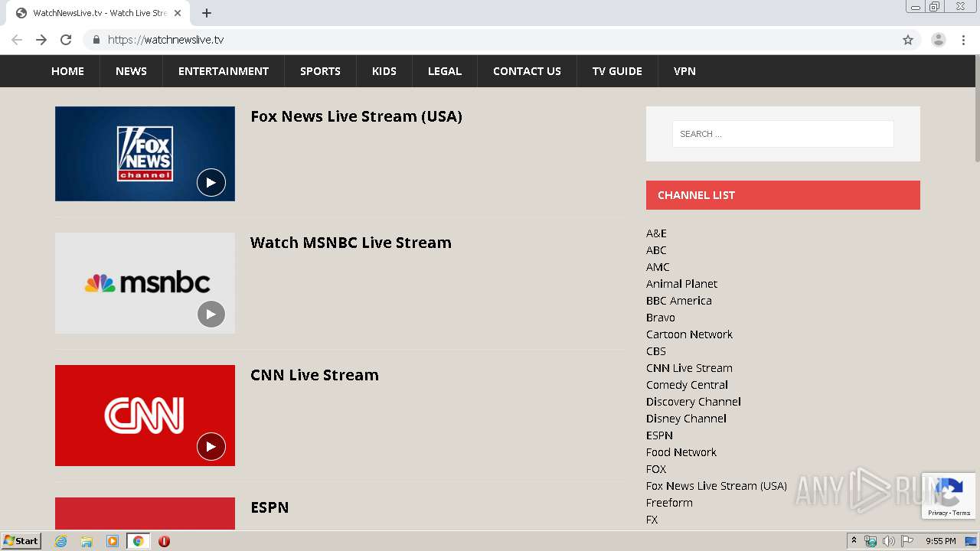Open Disney Channel in channel list
The height and width of the screenshot is (551, 980).
686,419
